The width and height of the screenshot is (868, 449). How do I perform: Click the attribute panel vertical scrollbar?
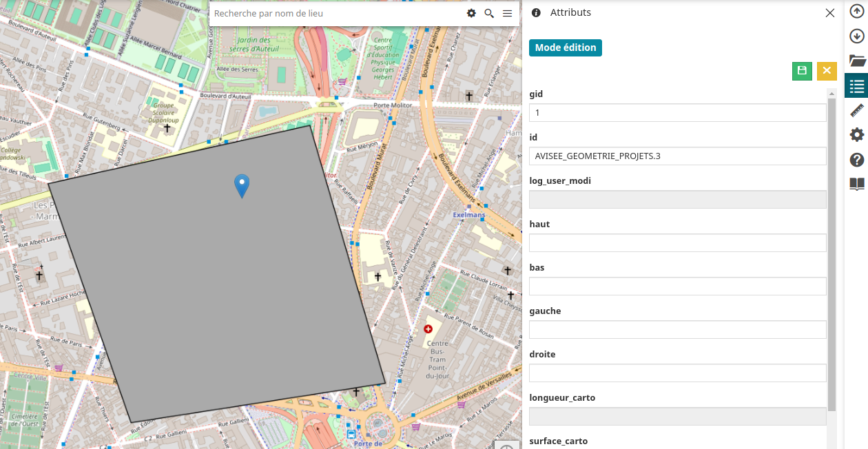click(x=831, y=255)
